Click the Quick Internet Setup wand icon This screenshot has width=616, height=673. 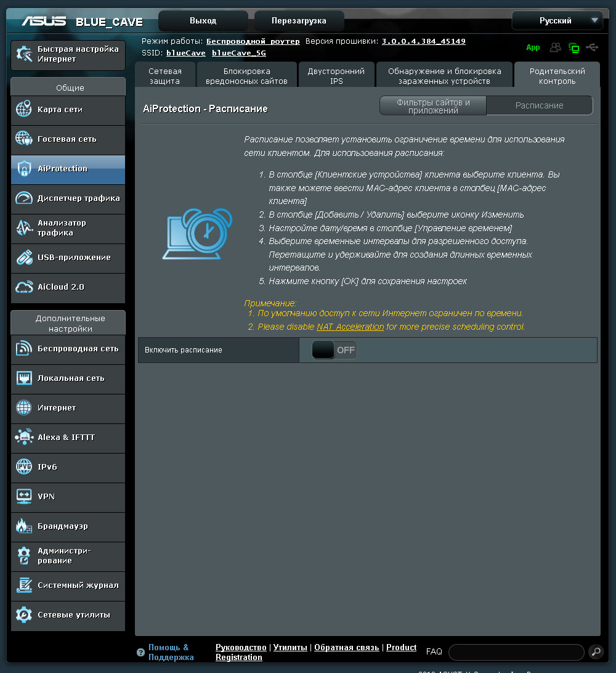point(24,54)
